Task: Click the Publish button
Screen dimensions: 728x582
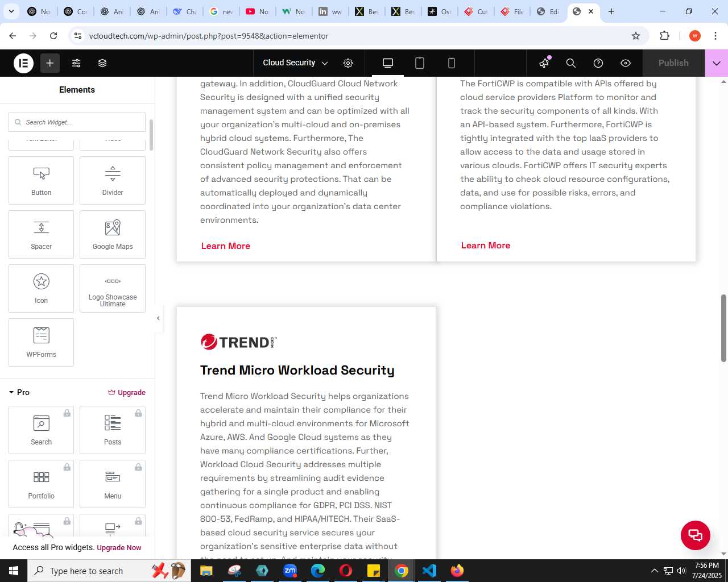Action: [x=673, y=63]
